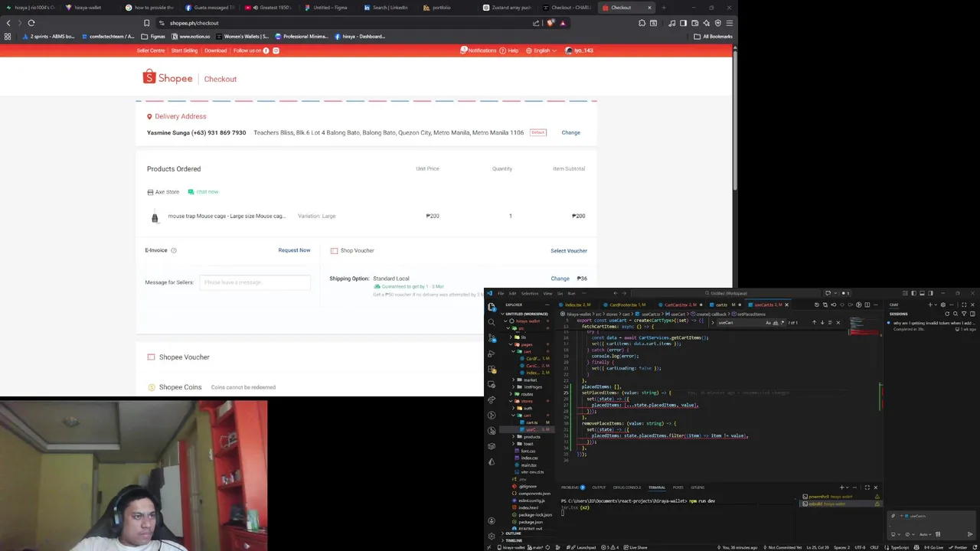This screenshot has width=980, height=551.
Task: Open VS Code Explorer icon in activity bar
Action: pyautogui.click(x=492, y=307)
